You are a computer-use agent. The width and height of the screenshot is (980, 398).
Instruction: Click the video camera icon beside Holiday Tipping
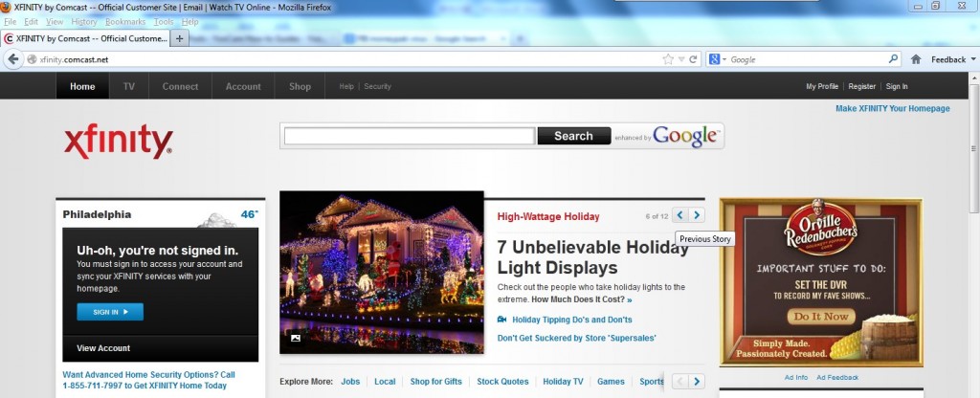pos(501,320)
